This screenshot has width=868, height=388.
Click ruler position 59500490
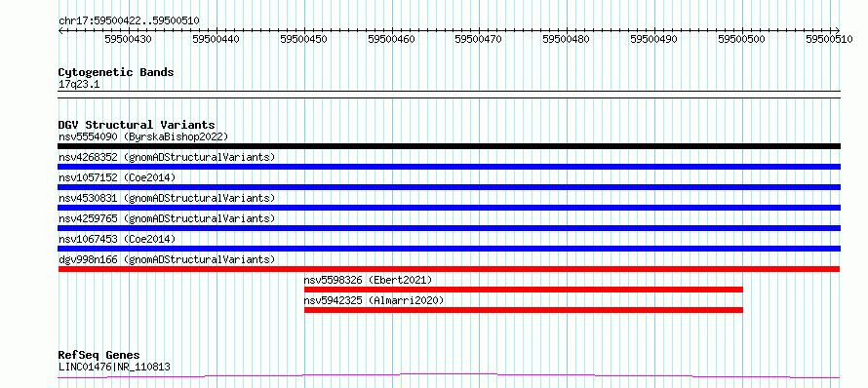(653, 39)
